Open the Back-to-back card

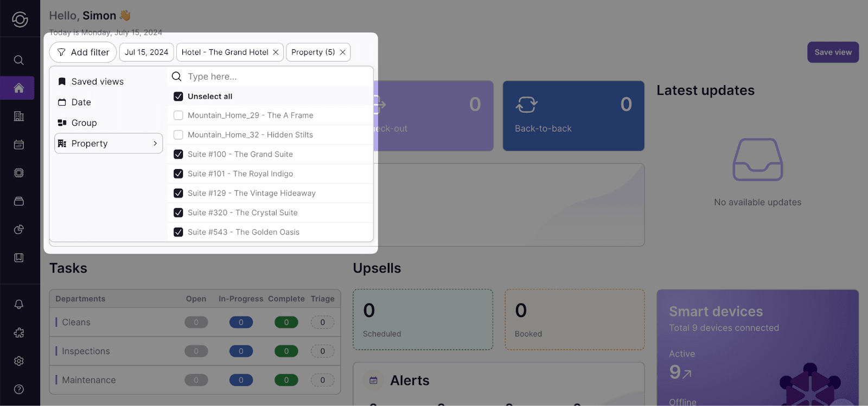(573, 116)
